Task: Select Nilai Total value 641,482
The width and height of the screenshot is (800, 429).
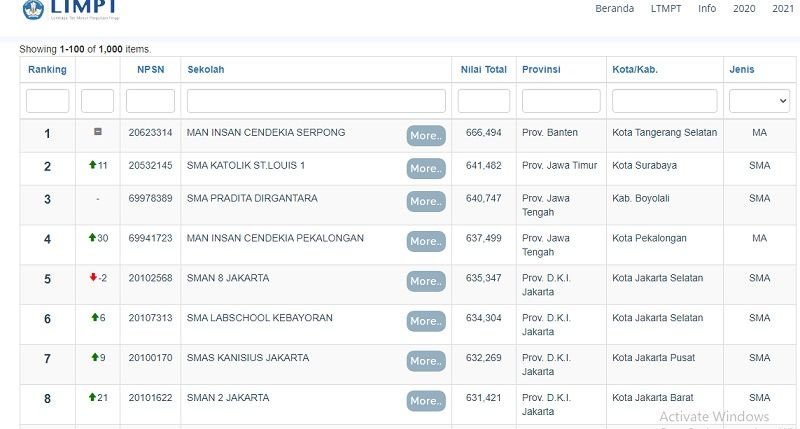Action: coord(484,165)
